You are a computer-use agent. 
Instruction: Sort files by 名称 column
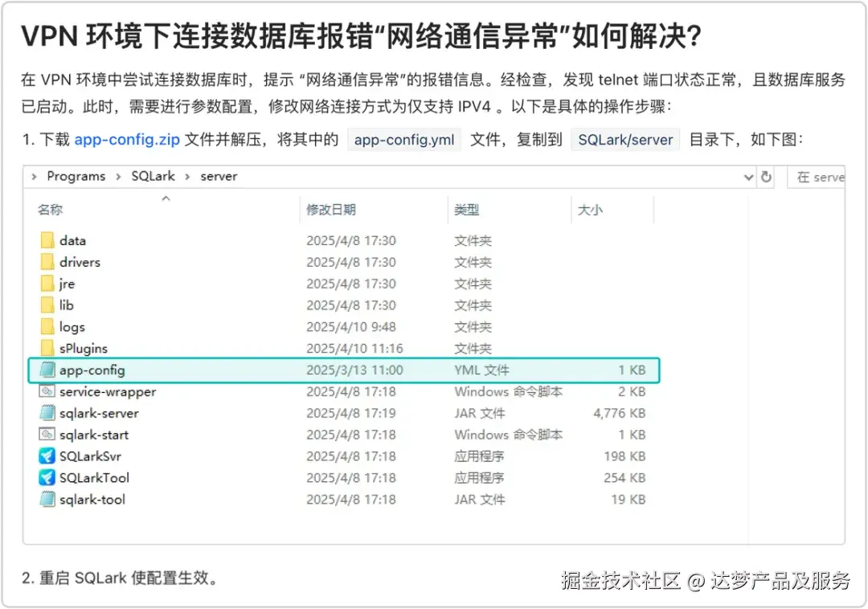coord(50,210)
